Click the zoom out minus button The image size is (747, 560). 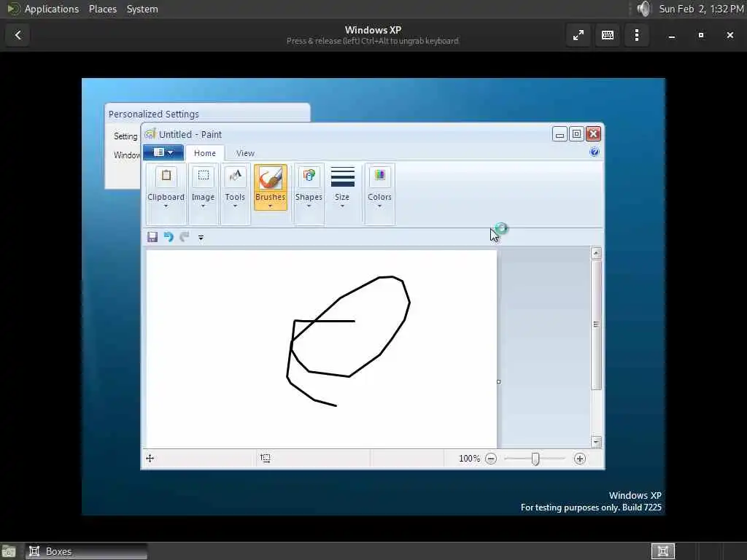[x=491, y=459]
